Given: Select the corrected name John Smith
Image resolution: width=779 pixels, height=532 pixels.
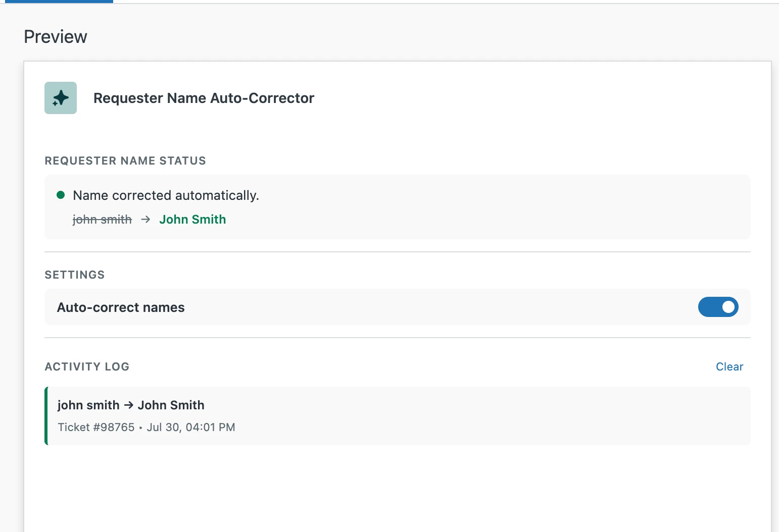Looking at the screenshot, I should (x=192, y=220).
